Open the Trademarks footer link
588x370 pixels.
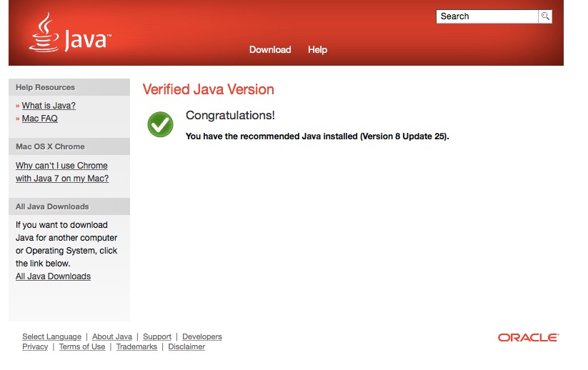(x=136, y=346)
